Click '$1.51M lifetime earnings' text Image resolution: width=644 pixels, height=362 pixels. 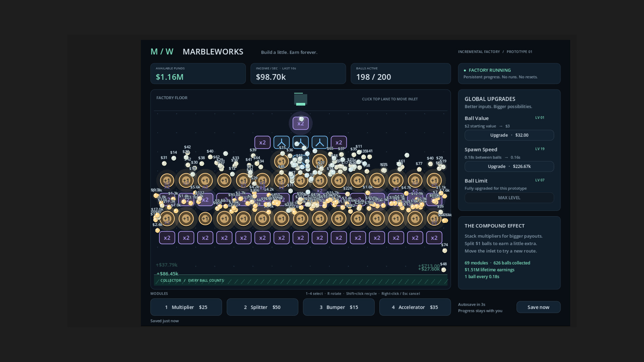coord(489,269)
